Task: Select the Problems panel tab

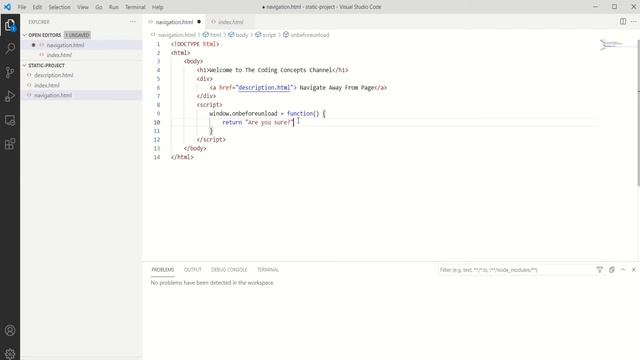Action: point(163,270)
